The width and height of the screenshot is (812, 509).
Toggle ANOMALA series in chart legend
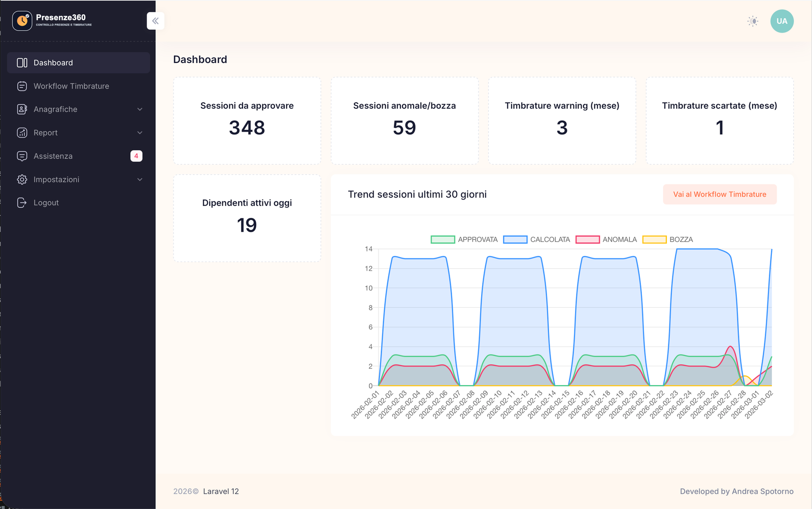(606, 240)
